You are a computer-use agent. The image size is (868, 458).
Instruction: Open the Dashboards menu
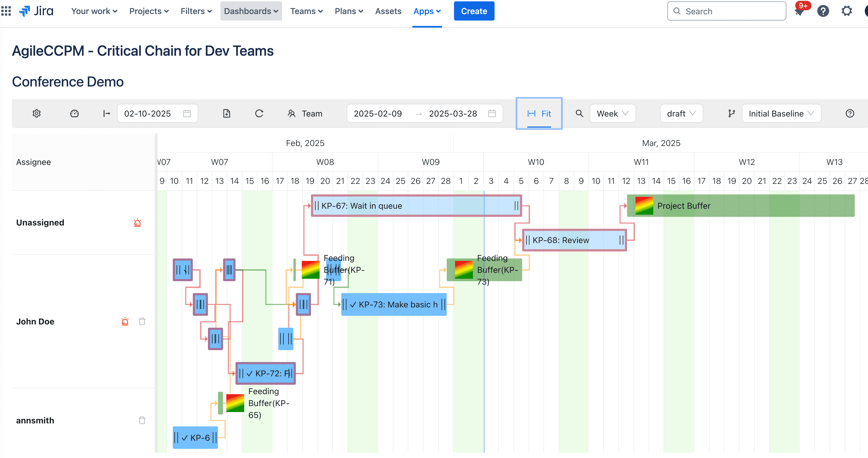[251, 11]
